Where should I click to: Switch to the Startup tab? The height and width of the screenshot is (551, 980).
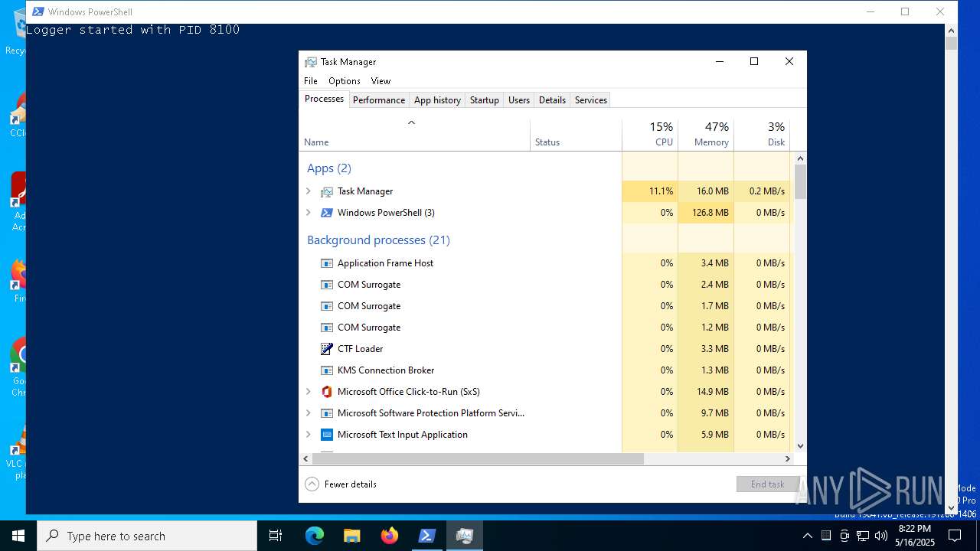[x=485, y=100]
